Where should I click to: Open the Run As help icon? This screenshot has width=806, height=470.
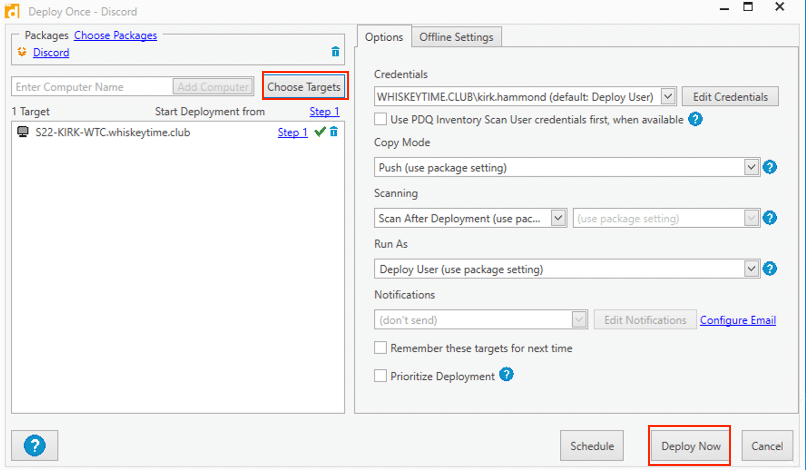[770, 268]
